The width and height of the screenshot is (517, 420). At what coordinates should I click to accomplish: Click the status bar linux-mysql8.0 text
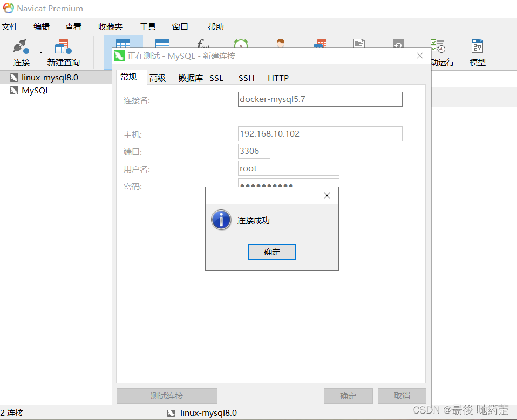pos(208,413)
